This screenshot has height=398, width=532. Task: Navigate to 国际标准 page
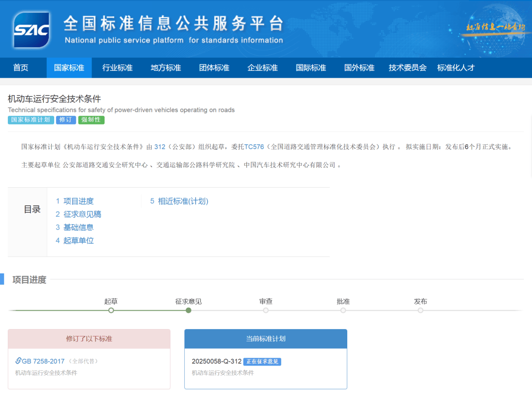311,68
